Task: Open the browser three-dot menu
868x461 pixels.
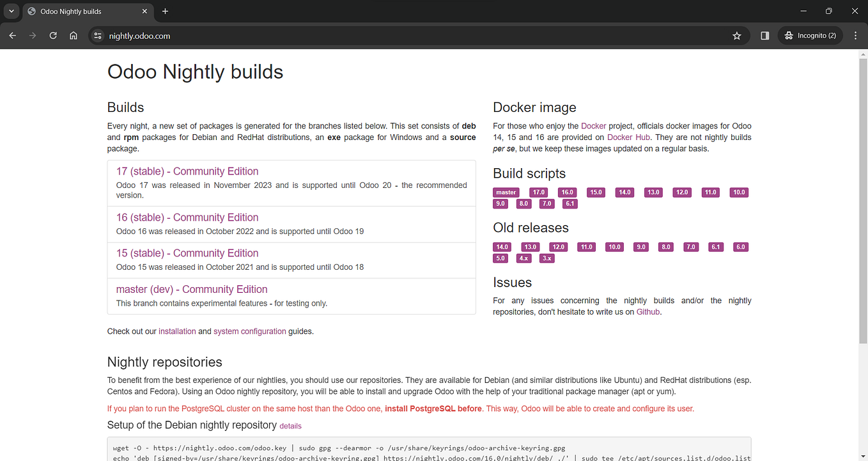Action: (x=855, y=35)
